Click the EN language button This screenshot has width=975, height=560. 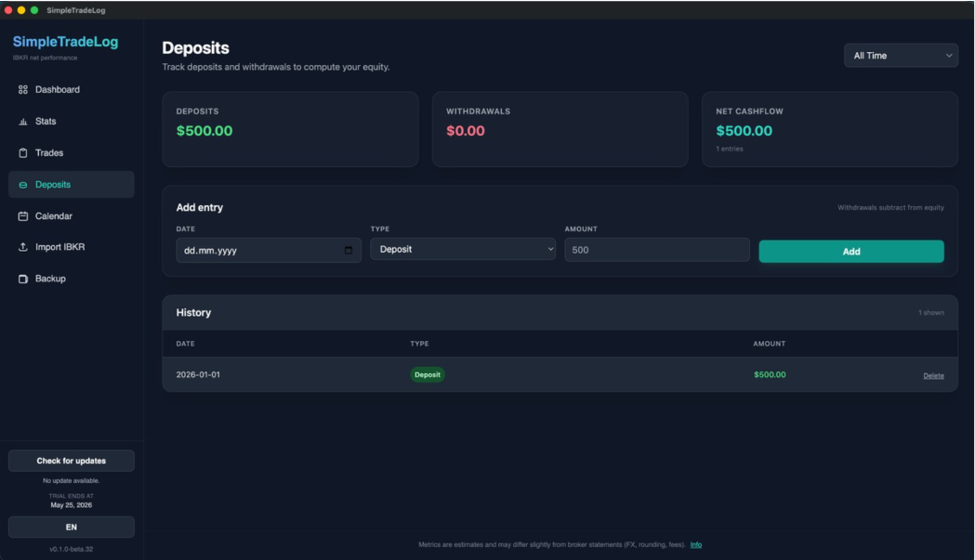click(72, 527)
